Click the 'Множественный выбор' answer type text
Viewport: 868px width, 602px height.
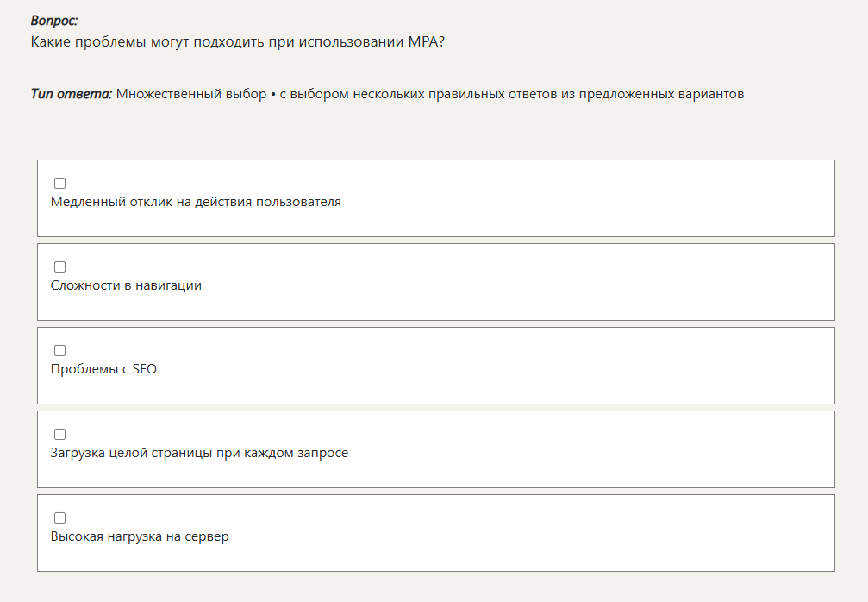point(191,94)
